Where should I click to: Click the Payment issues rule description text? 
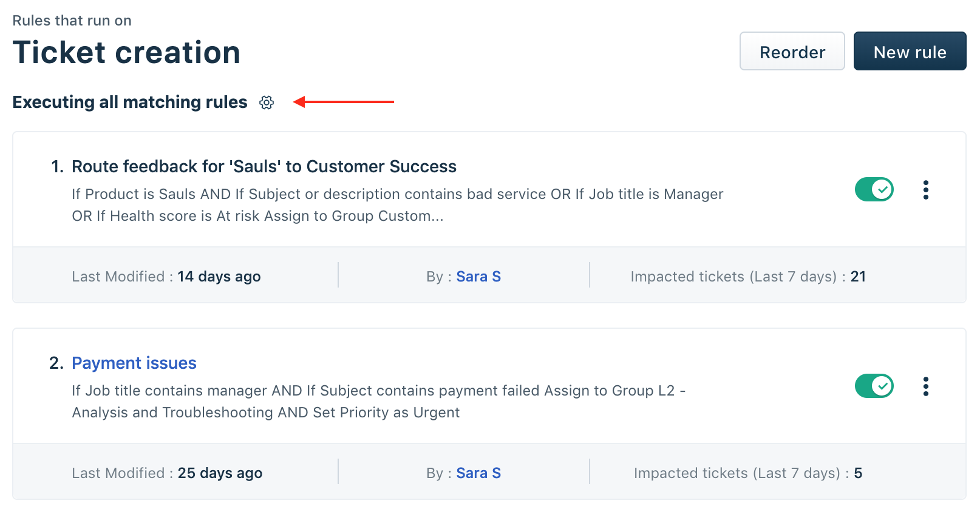click(378, 402)
